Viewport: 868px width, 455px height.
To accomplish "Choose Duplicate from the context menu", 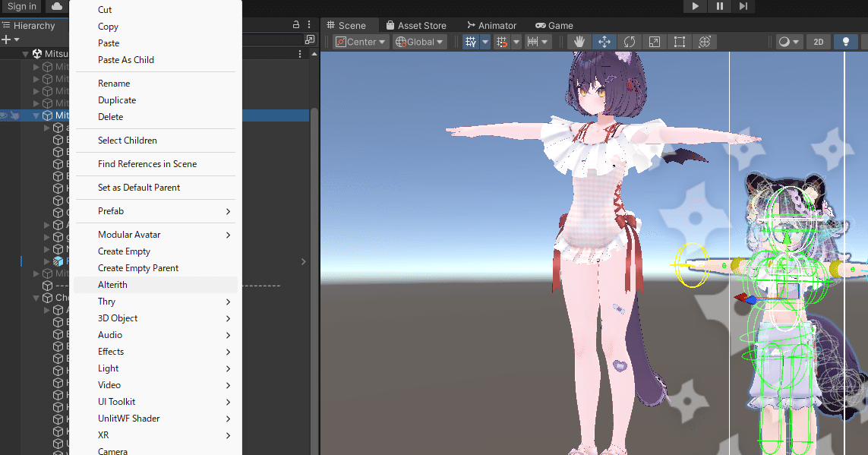I will (x=116, y=100).
